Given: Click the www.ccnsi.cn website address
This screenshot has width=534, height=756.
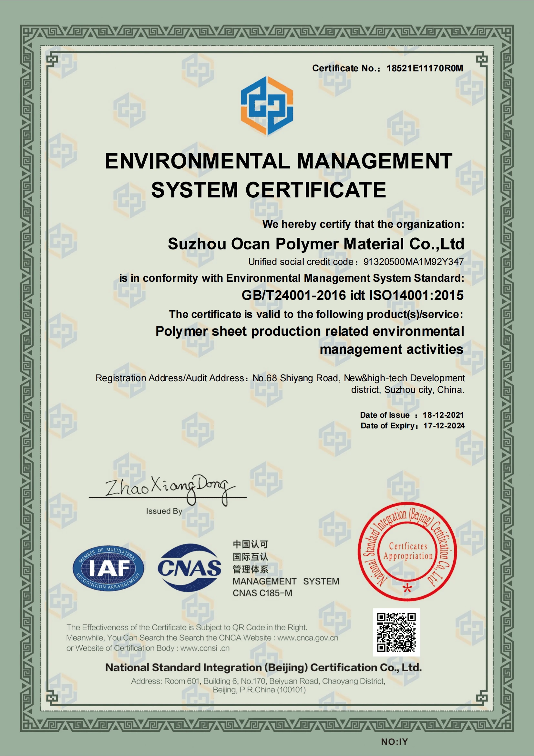Looking at the screenshot, I should click(205, 648).
